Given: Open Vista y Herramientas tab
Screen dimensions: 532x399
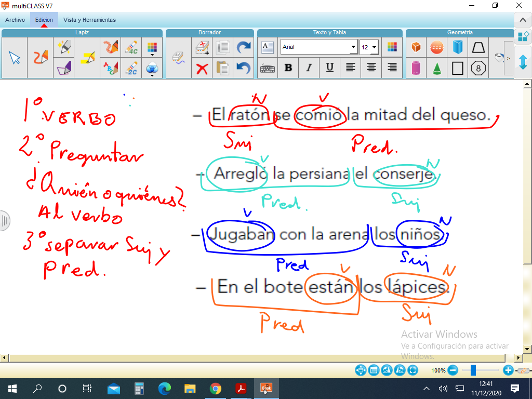Looking at the screenshot, I should coord(89,20).
